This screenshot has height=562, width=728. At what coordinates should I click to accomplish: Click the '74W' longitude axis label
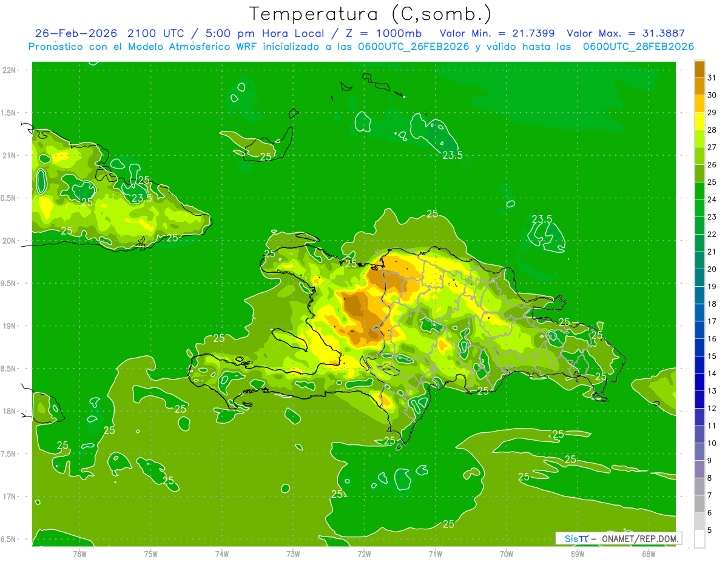(222, 554)
